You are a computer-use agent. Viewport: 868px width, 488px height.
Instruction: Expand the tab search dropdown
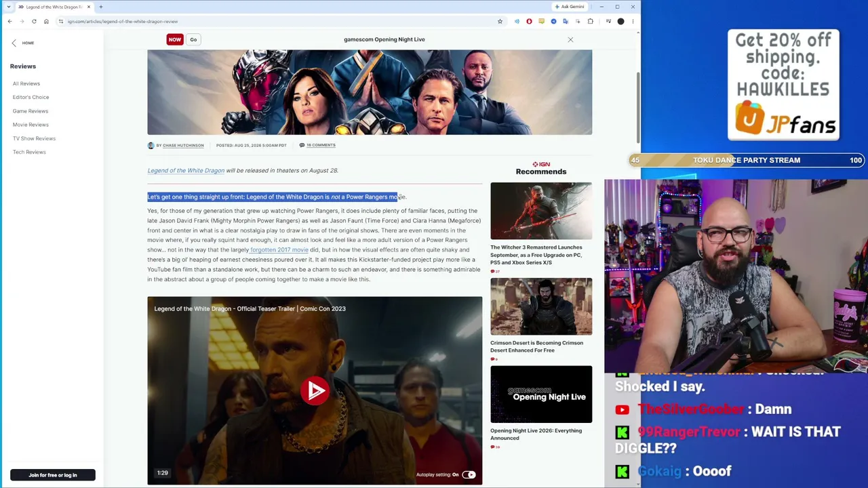tap(8, 7)
